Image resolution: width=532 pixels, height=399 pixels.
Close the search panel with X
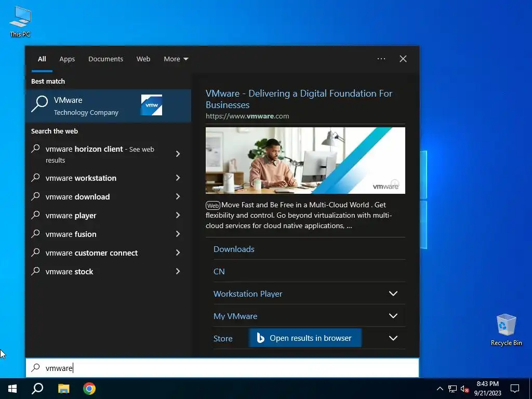(x=403, y=59)
